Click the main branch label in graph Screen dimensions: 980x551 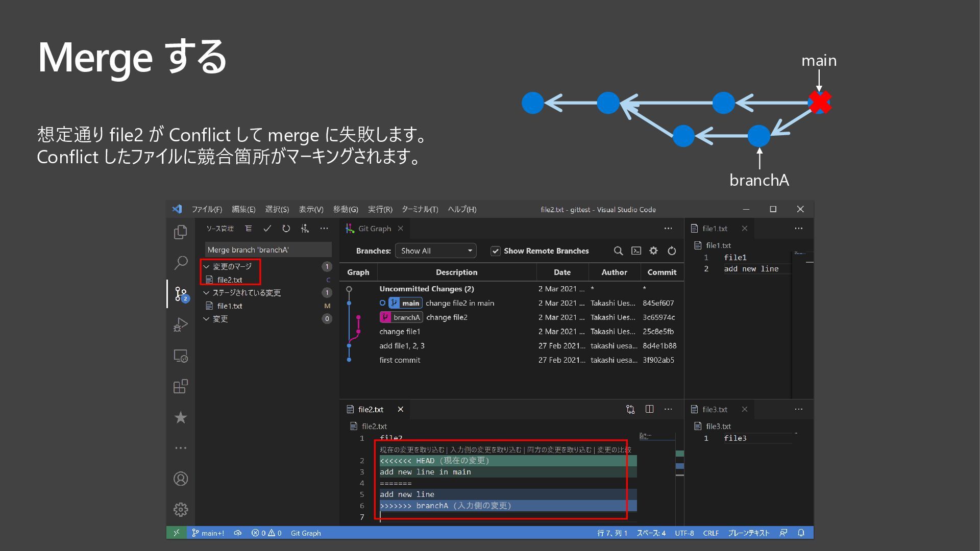pos(410,303)
